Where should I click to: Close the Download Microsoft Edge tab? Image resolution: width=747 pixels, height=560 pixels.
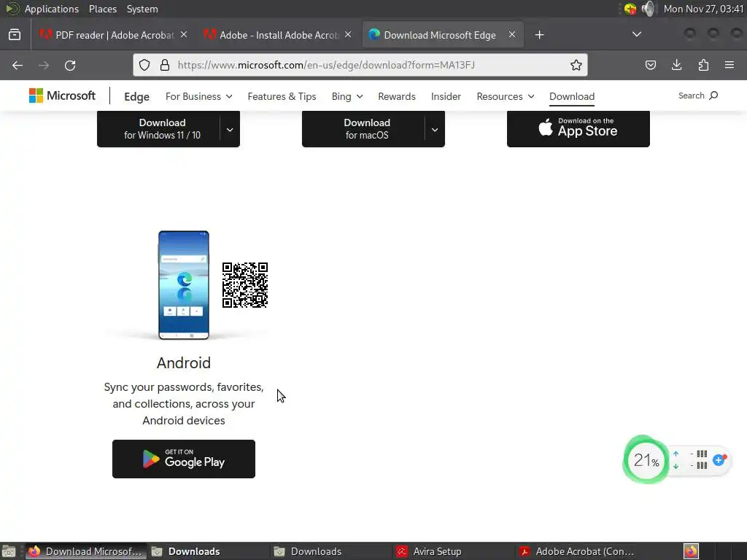[512, 35]
